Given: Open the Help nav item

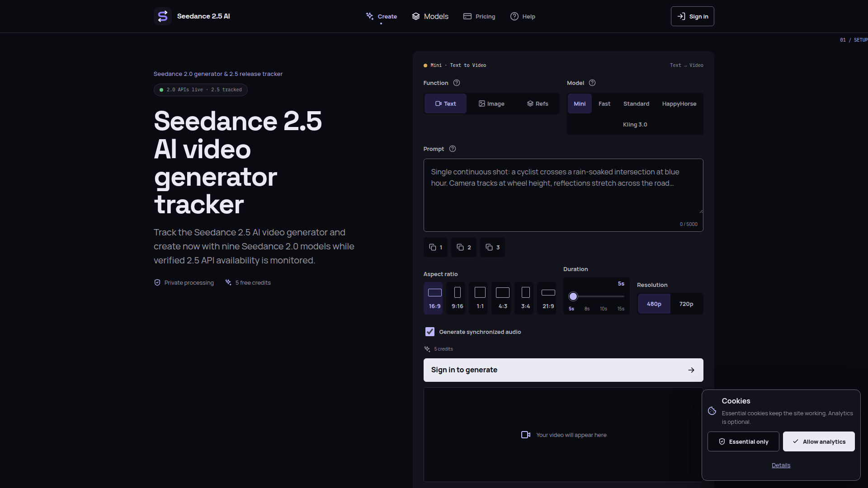Looking at the screenshot, I should [x=523, y=16].
